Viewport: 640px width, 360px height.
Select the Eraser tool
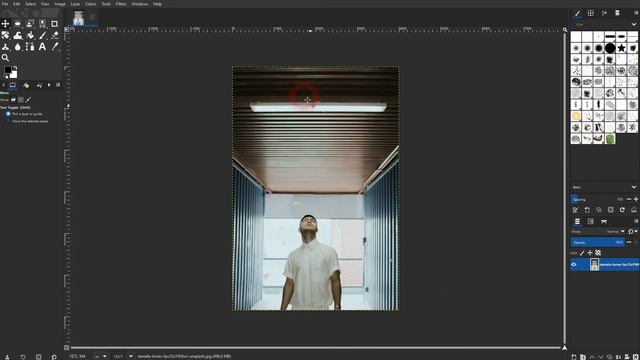click(55, 36)
